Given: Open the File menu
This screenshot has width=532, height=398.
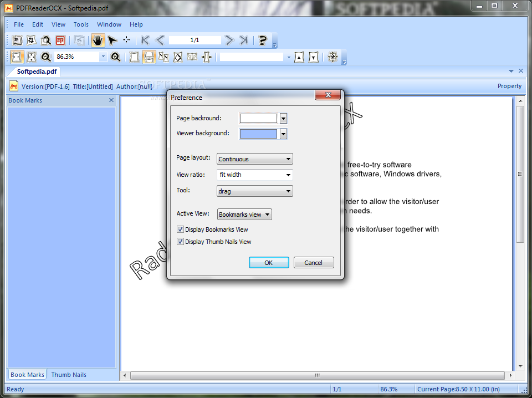Looking at the screenshot, I should (x=19, y=24).
